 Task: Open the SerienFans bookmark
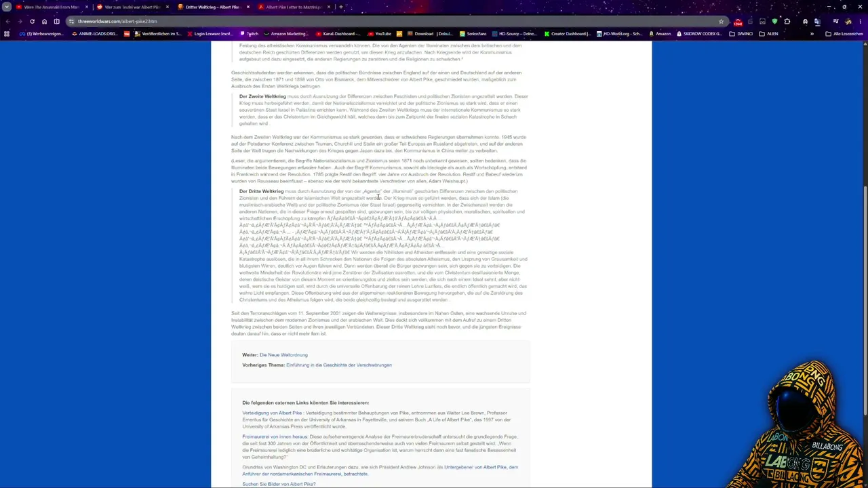point(473,34)
